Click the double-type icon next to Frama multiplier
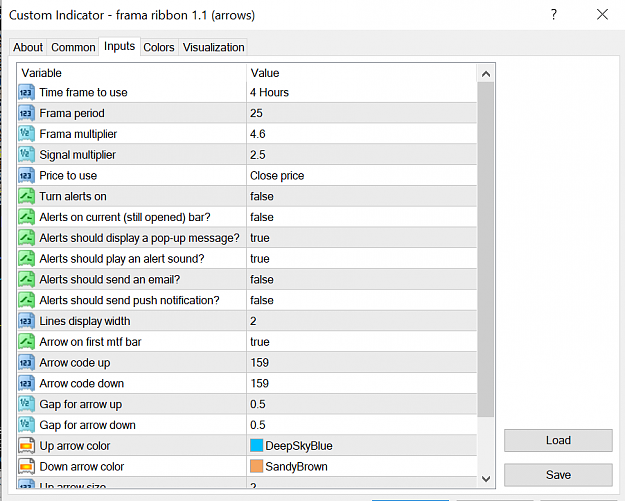The image size is (625, 501). [x=26, y=134]
